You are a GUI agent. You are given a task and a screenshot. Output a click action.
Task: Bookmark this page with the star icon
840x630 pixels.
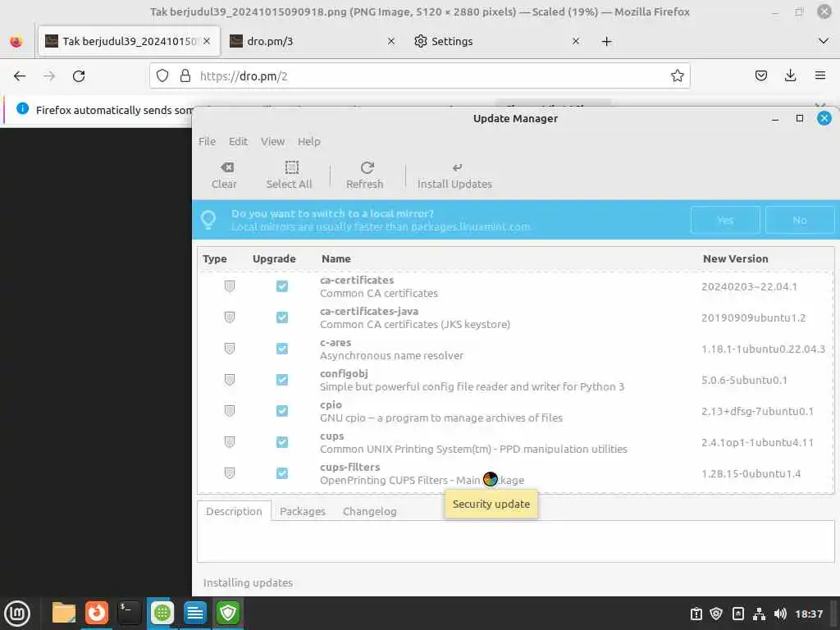coord(677,76)
